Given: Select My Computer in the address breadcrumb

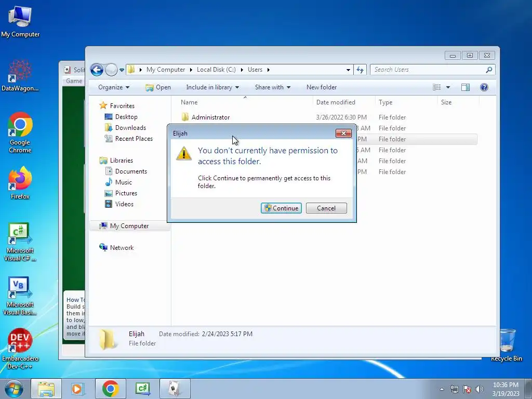Looking at the screenshot, I should (x=166, y=70).
